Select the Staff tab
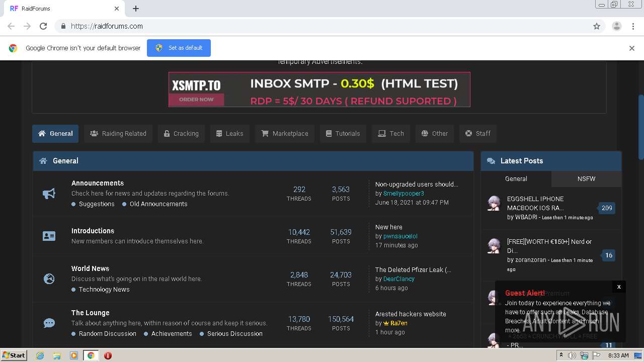 478,134
